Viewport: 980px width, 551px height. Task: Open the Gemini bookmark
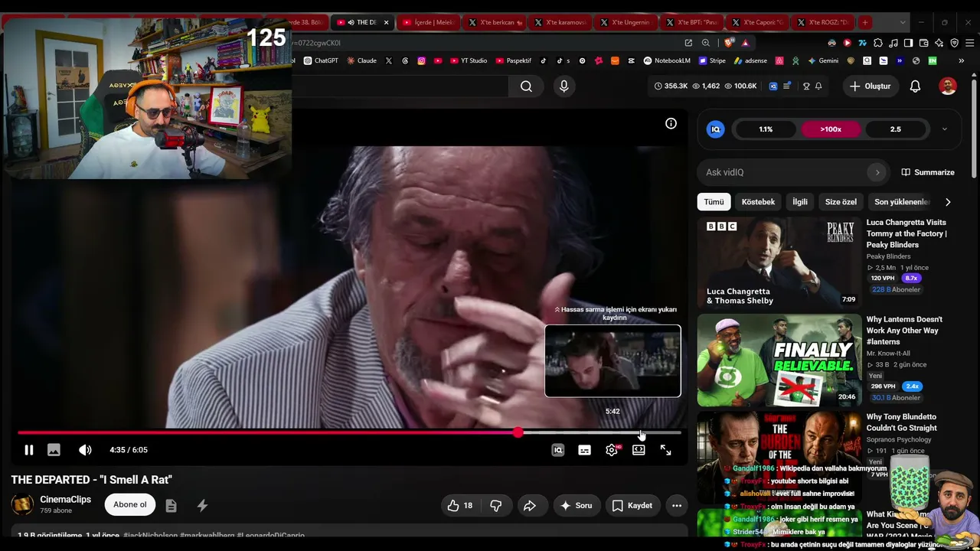click(822, 60)
